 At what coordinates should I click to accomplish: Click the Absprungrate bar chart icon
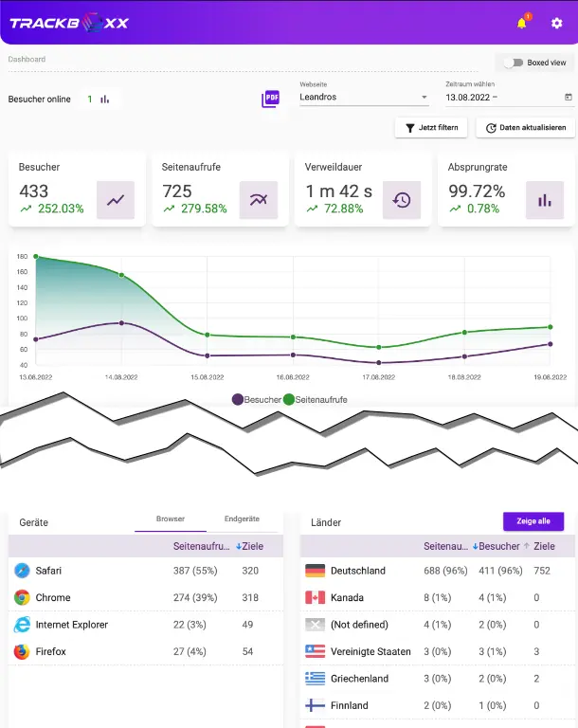[x=544, y=200]
